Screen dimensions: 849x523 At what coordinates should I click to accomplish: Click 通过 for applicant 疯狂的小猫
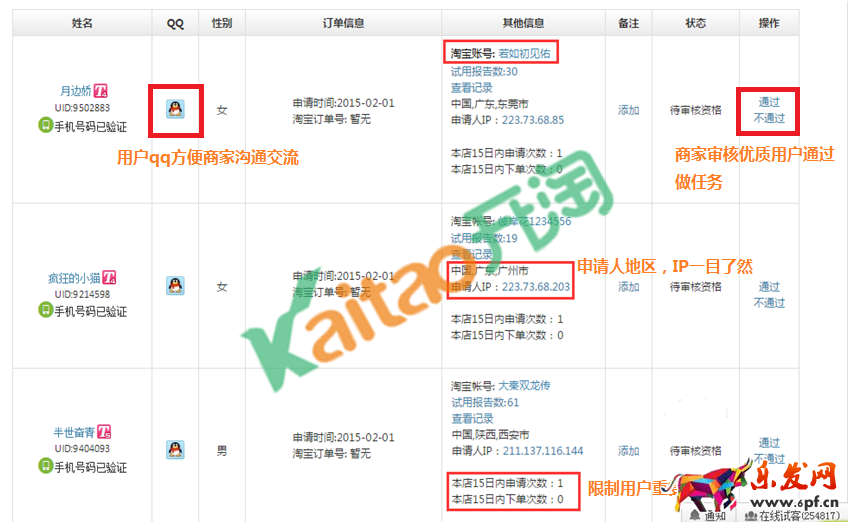pos(769,287)
